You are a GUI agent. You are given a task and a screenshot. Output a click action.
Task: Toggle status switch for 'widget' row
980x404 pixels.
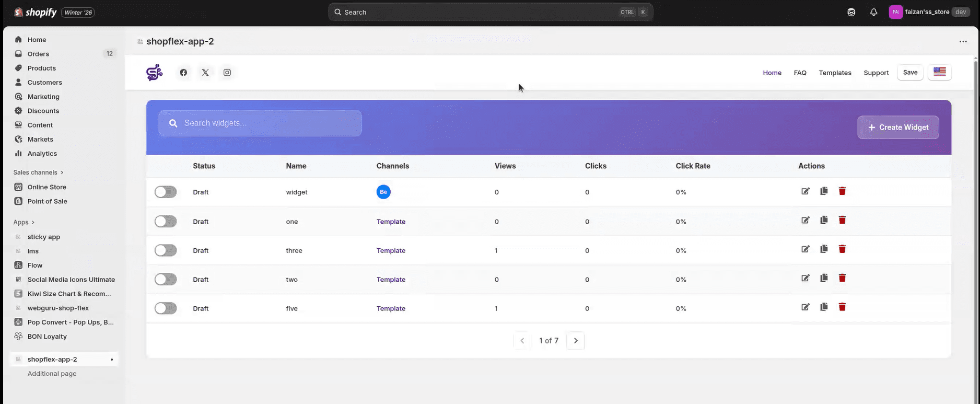(166, 192)
